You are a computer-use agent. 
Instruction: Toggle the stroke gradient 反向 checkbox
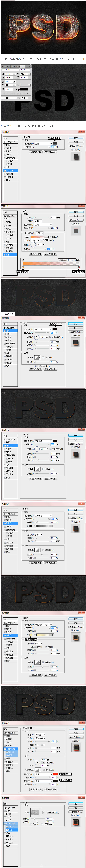[x=51, y=237]
